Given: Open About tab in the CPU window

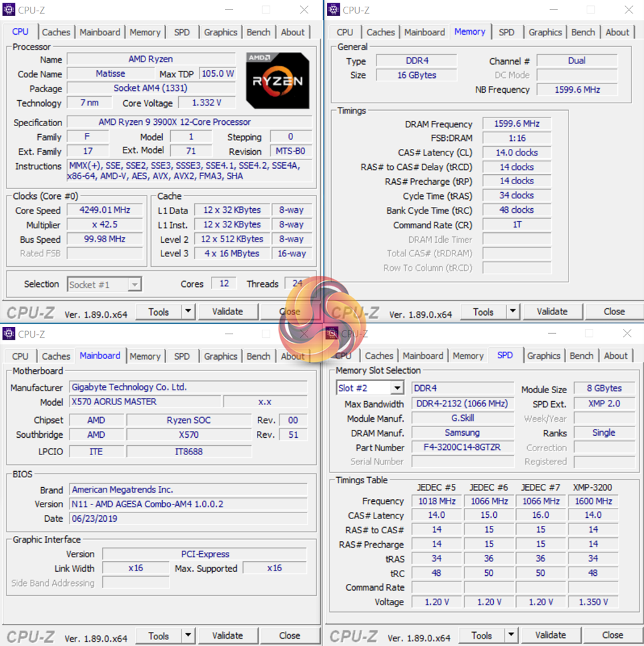Looking at the screenshot, I should pyautogui.click(x=292, y=32).
